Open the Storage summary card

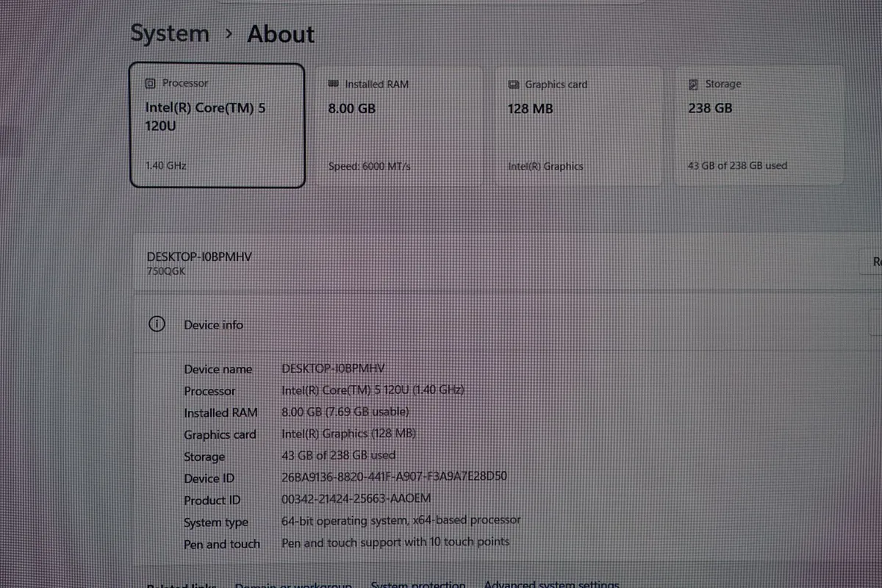pos(759,125)
